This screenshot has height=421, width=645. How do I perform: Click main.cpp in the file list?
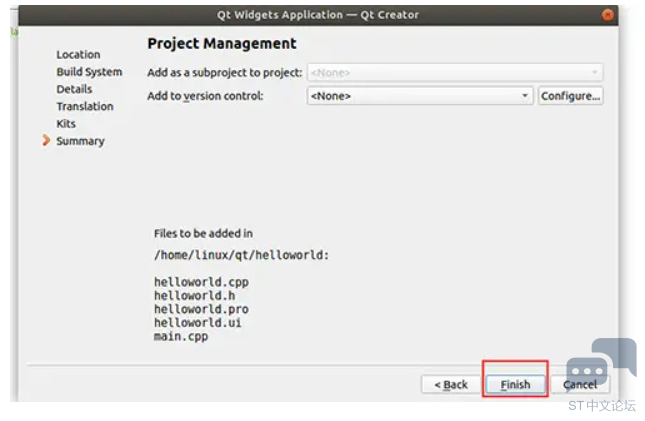(181, 337)
